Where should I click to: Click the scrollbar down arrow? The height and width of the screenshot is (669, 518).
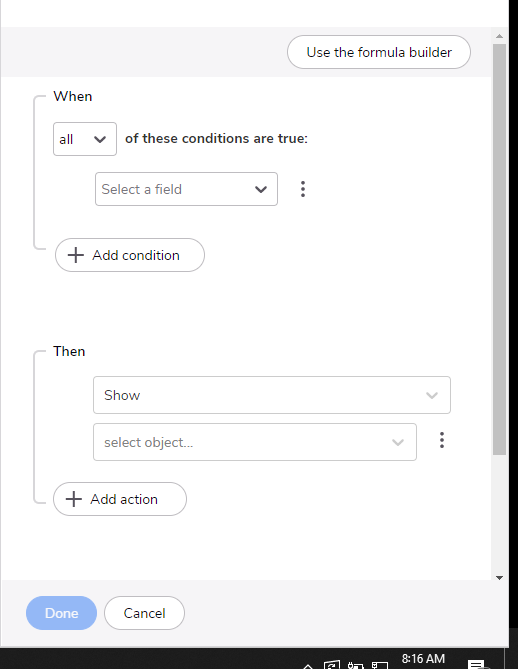click(x=499, y=578)
